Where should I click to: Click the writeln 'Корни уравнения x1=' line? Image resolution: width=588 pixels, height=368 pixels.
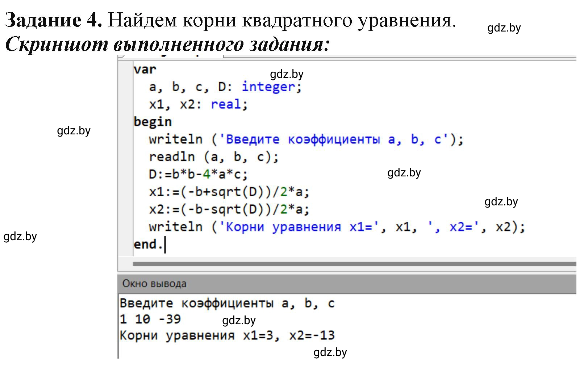337,227
